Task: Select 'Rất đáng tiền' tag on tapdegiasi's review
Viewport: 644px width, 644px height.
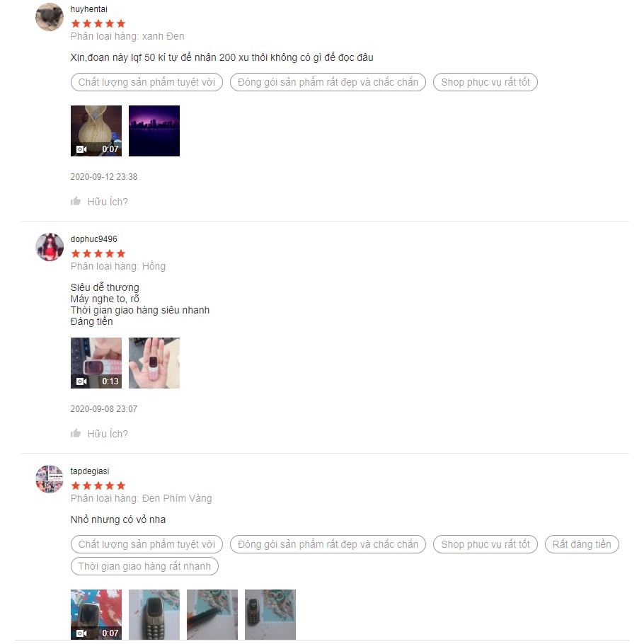Action: [582, 544]
